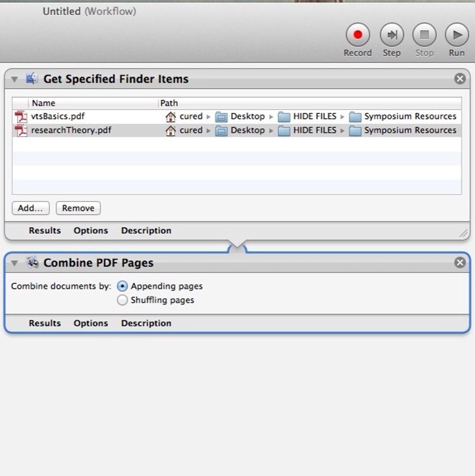The height and width of the screenshot is (476, 475).
Task: Click HIDE FILES folder icon in researchTheory.pdf row
Action: 284,130
